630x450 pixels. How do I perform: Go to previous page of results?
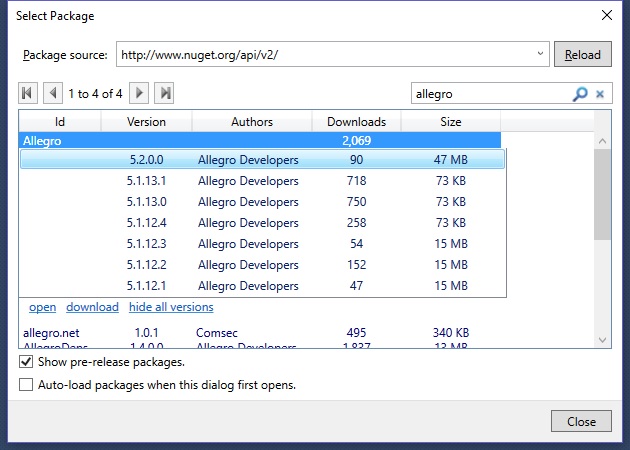pos(50,93)
